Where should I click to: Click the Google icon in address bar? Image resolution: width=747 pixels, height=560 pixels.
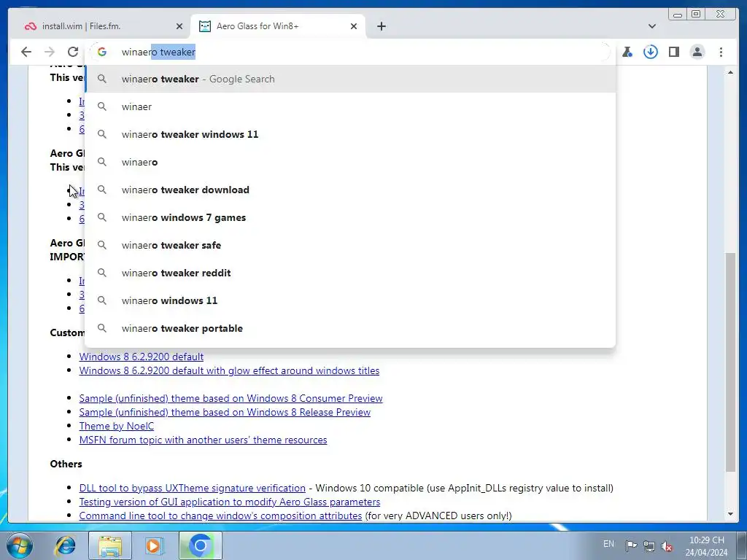tap(102, 52)
